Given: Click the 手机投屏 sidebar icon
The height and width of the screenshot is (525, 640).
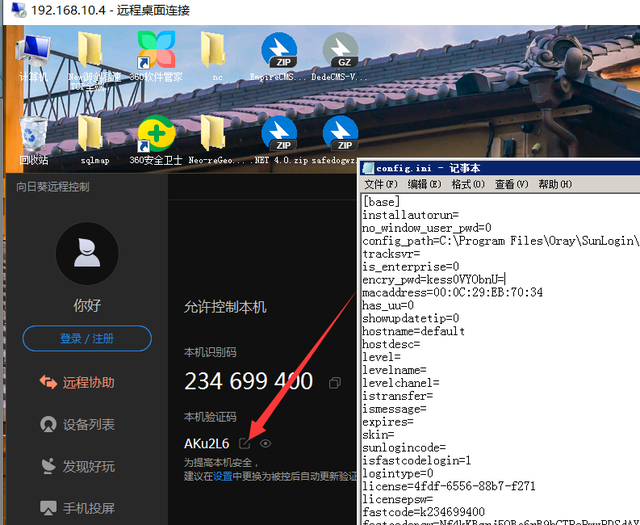Looking at the screenshot, I should click(x=48, y=508).
